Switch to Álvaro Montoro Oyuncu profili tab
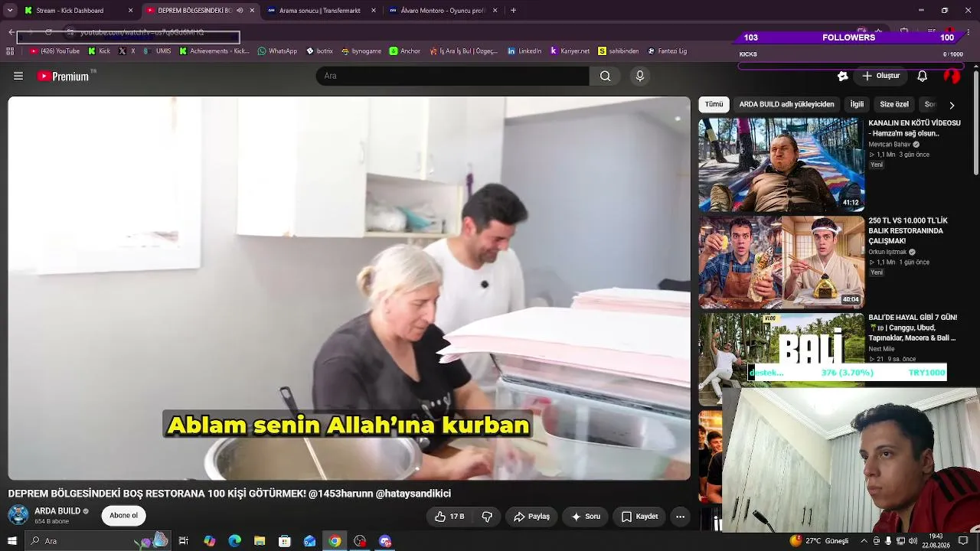Viewport: 980px width, 551px height. tap(443, 11)
